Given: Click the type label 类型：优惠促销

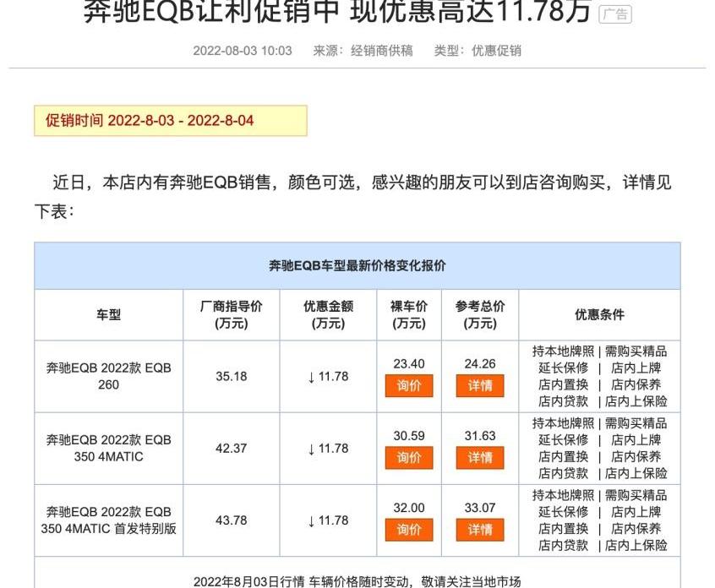Looking at the screenshot, I should point(478,51).
